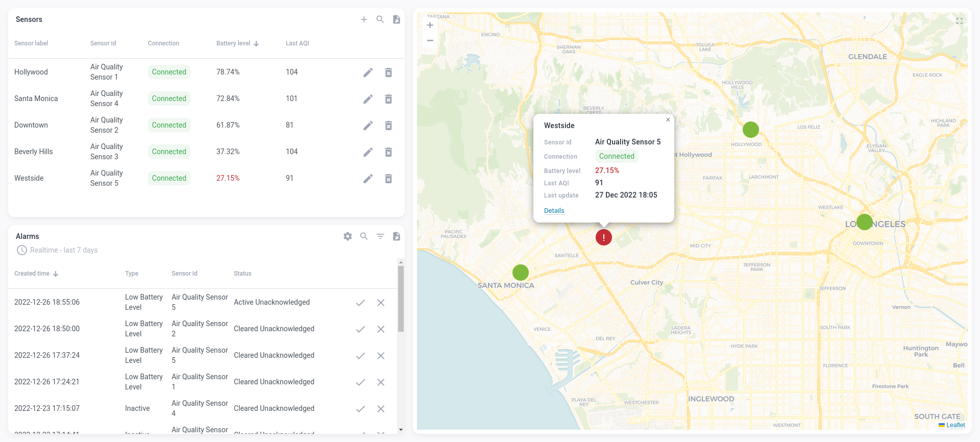Zoom in on the map
This screenshot has height=442, width=980.
coord(430,26)
